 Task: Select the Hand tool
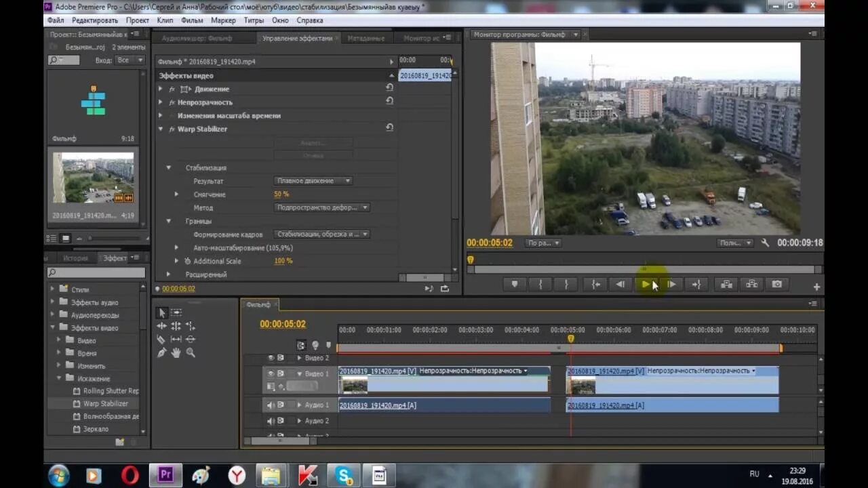pos(176,352)
